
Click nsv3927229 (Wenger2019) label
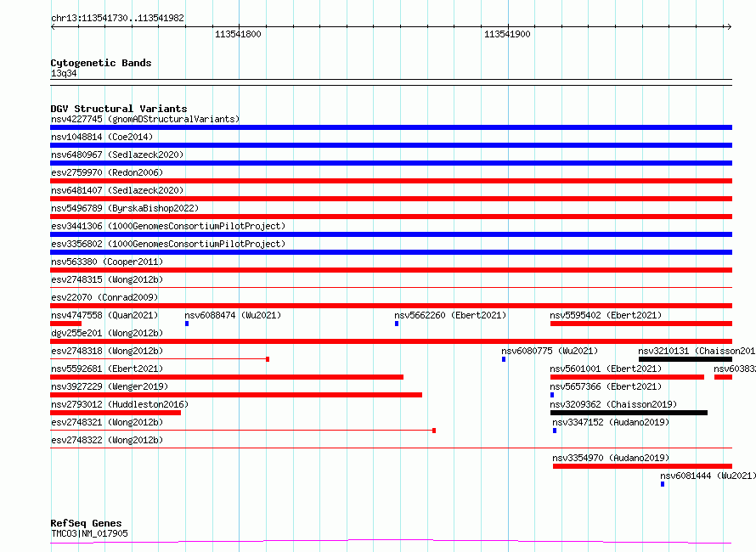(x=110, y=386)
